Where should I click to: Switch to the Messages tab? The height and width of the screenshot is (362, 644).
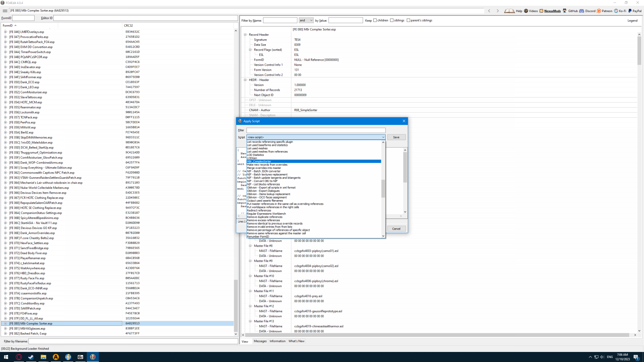coord(260,341)
